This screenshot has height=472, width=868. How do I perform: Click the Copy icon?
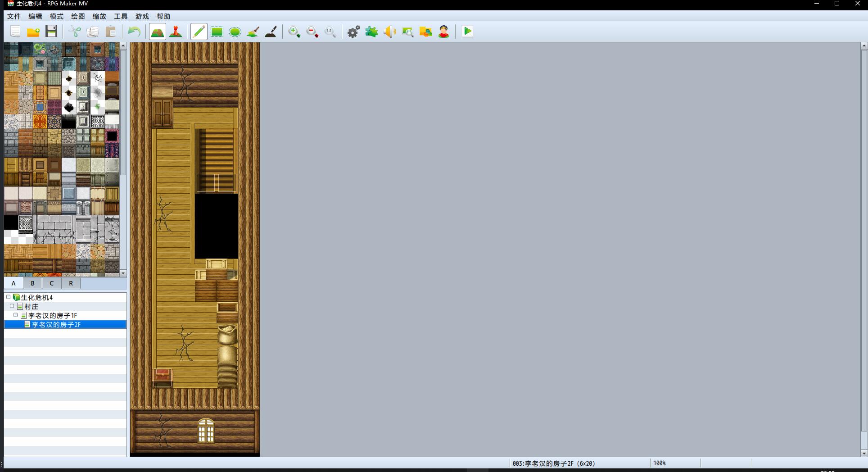(93, 32)
